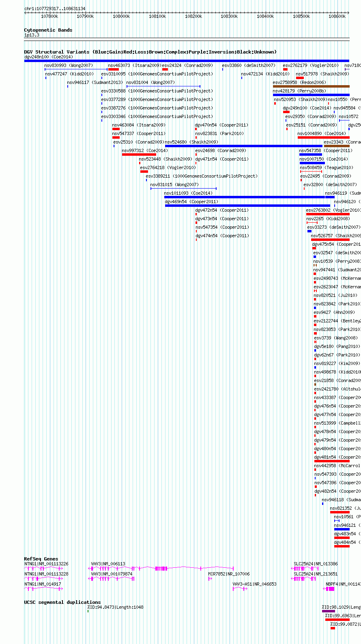Viewport: 361px width, 644px height.
Task: Click the 1p13.3 band label
Action: click(x=32, y=35)
